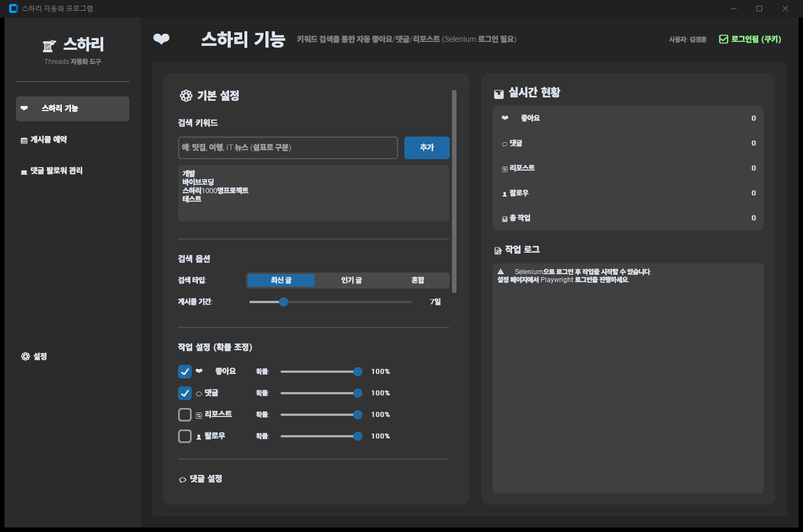Click the settings panel vertical scrollbar
The image size is (803, 532).
tap(454, 191)
